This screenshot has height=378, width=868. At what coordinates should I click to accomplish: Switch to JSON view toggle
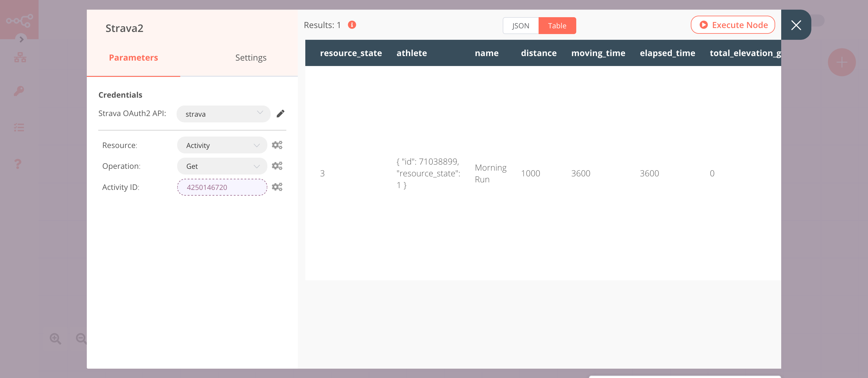click(519, 25)
